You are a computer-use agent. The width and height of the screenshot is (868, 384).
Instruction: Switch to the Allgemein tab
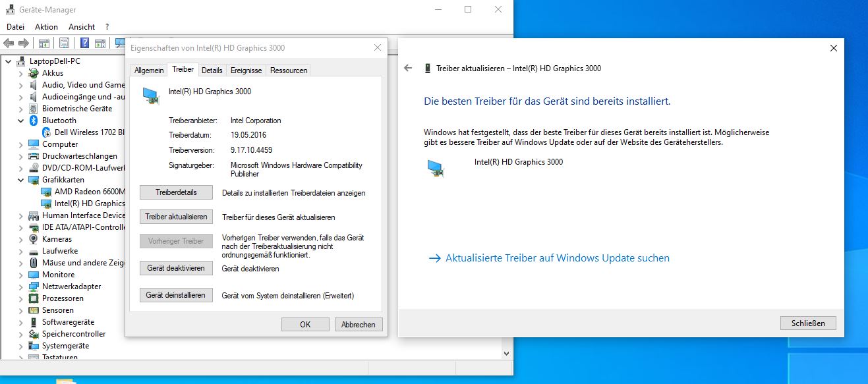pos(149,70)
